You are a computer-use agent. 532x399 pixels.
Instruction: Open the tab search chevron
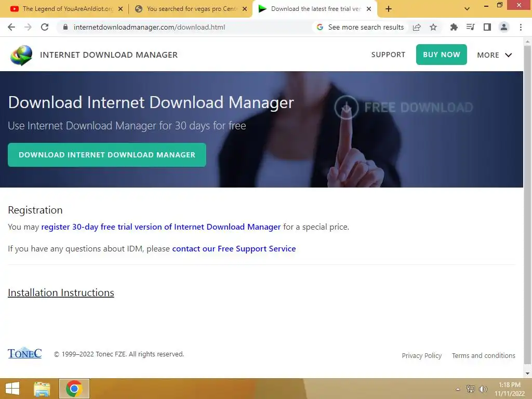467,9
